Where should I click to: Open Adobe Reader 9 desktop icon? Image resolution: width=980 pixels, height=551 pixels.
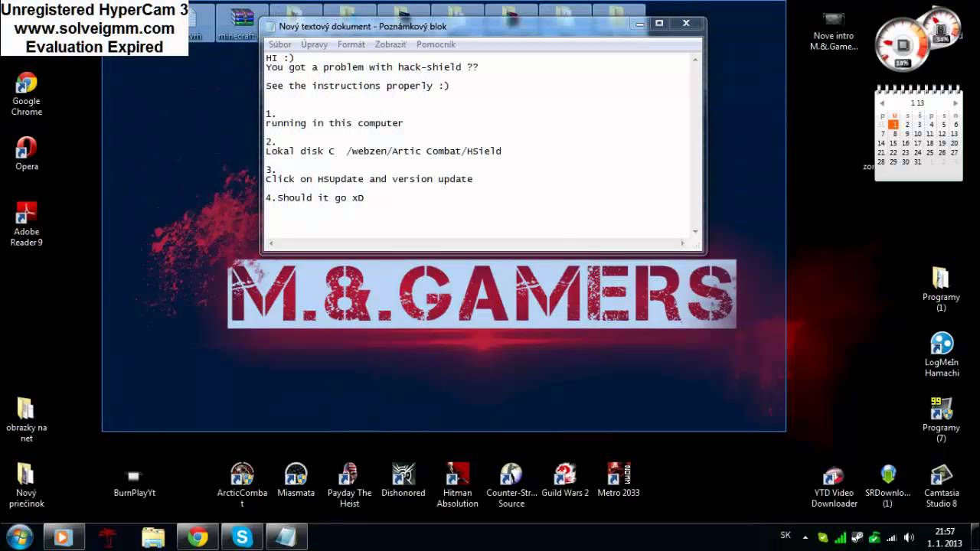pyautogui.click(x=26, y=224)
